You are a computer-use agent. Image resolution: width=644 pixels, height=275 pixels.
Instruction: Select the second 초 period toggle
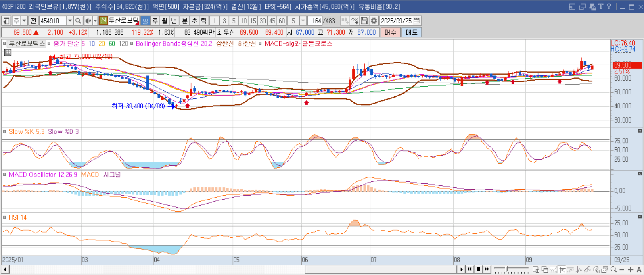[x=194, y=21]
